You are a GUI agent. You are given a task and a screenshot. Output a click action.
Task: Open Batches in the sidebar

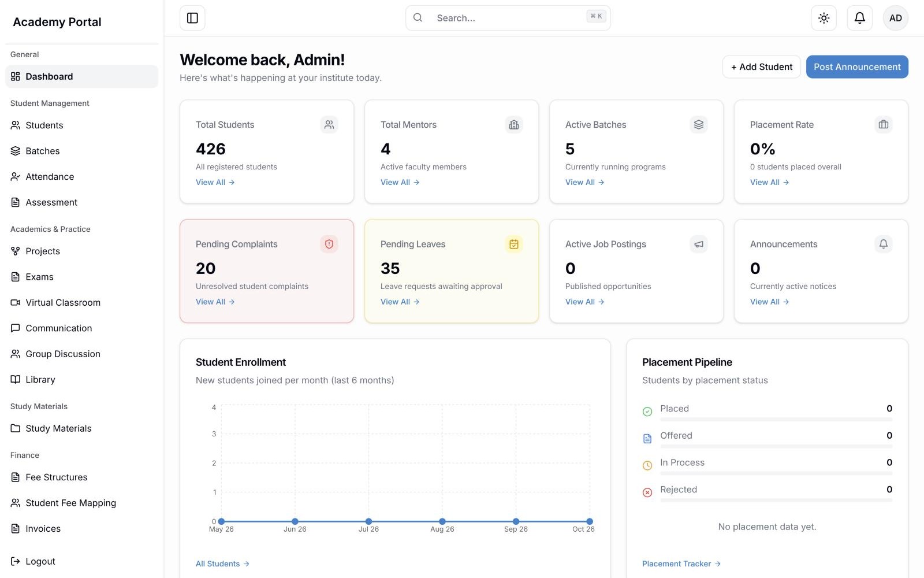coord(81,151)
